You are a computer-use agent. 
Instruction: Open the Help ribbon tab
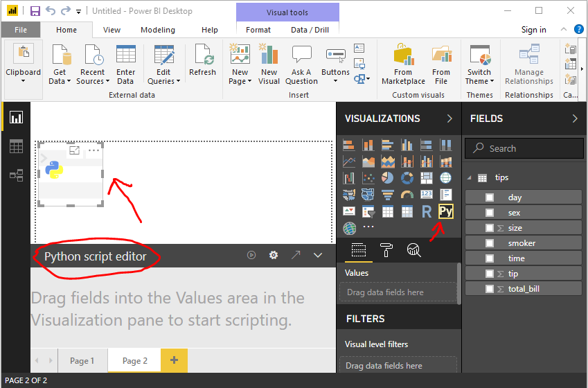210,30
